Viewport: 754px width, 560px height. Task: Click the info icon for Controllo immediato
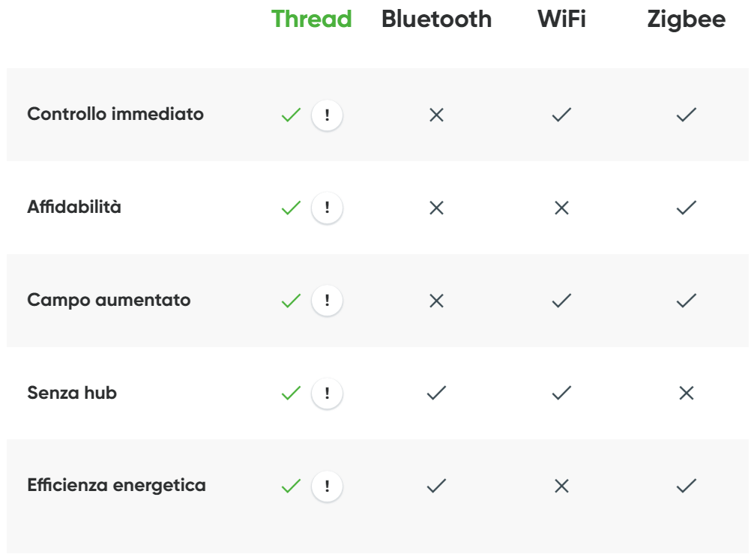coord(327,115)
